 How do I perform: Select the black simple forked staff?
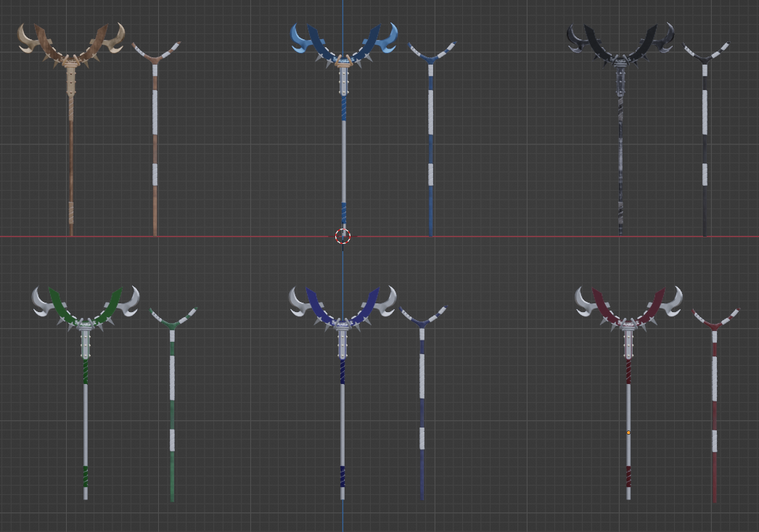(704, 145)
